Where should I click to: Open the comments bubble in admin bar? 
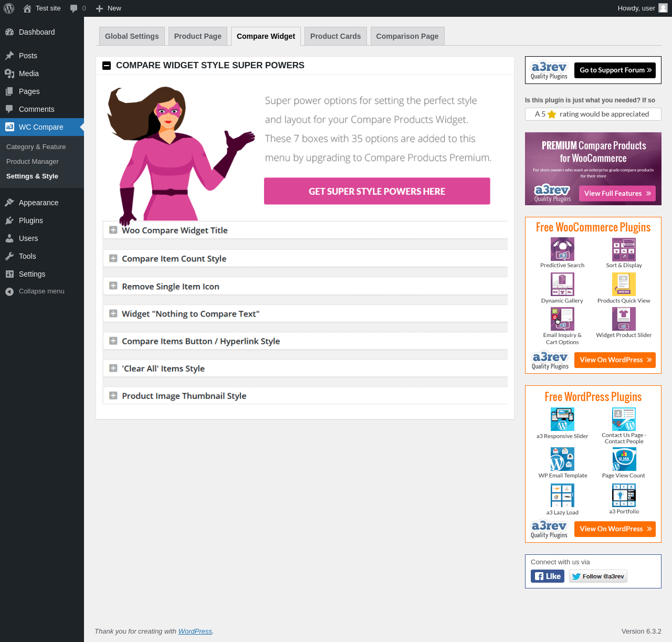(x=73, y=8)
